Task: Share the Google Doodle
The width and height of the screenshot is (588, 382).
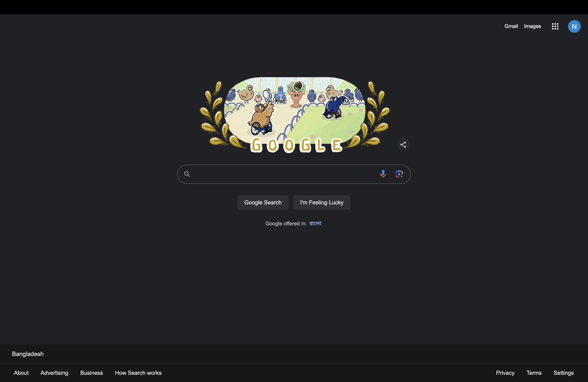Action: tap(403, 145)
